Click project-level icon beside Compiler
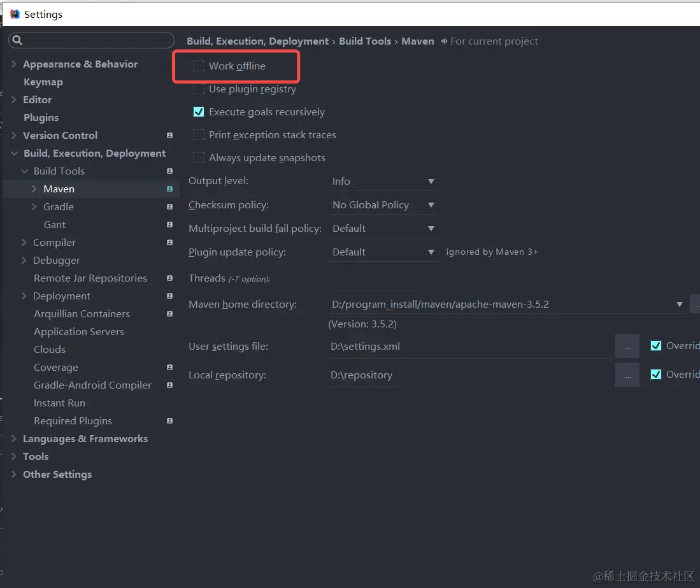This screenshot has height=588, width=700. click(169, 243)
